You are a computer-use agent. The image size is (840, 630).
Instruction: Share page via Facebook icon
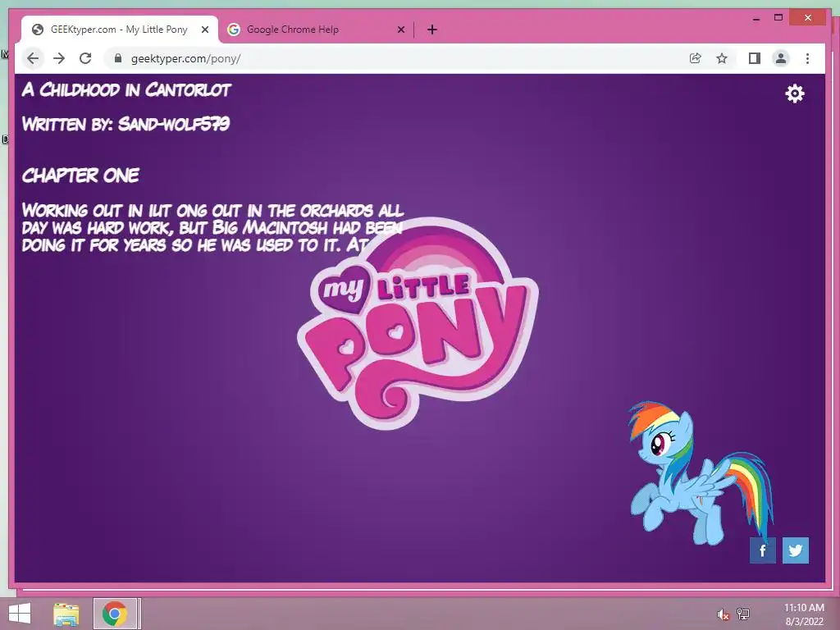[763, 550]
